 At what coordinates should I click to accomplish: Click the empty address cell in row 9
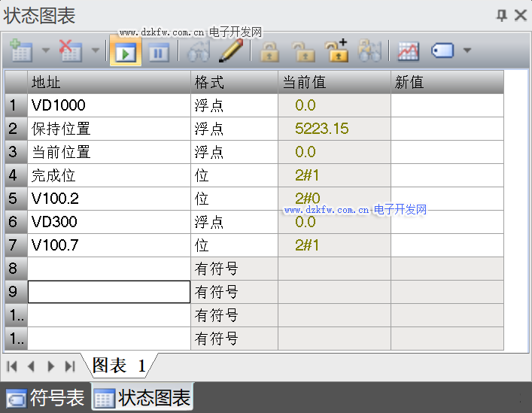pos(108,292)
